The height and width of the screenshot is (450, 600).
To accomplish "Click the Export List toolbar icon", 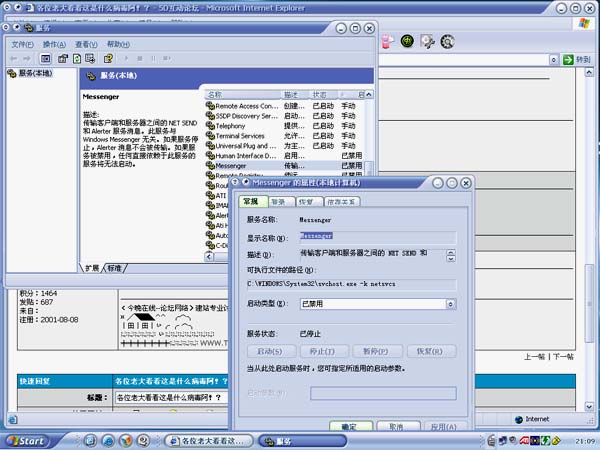I will (92, 59).
